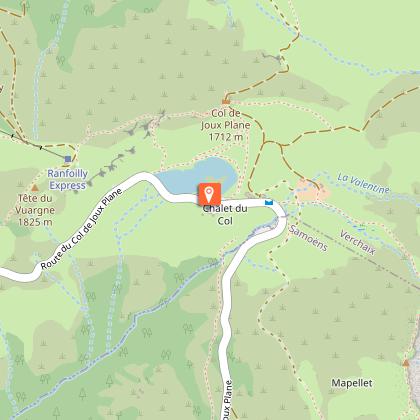Click the Col de Joux Plane 1712 m label
The height and width of the screenshot is (420, 420).
pos(226,125)
